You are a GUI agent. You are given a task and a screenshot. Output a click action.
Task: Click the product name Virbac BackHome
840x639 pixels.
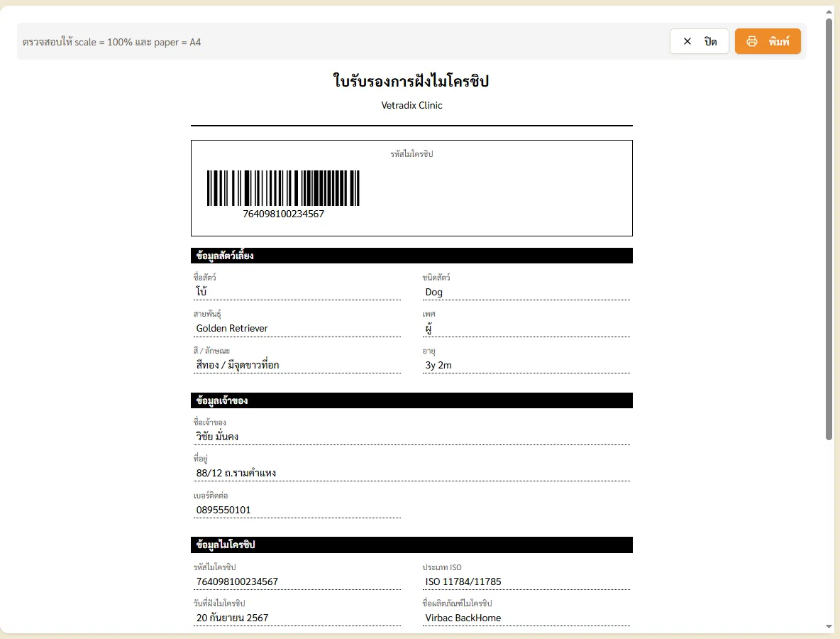463,618
